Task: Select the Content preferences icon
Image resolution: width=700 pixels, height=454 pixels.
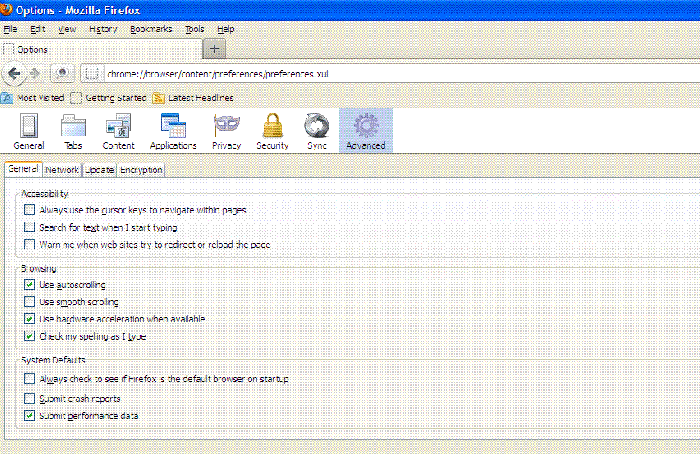Action: [x=119, y=130]
